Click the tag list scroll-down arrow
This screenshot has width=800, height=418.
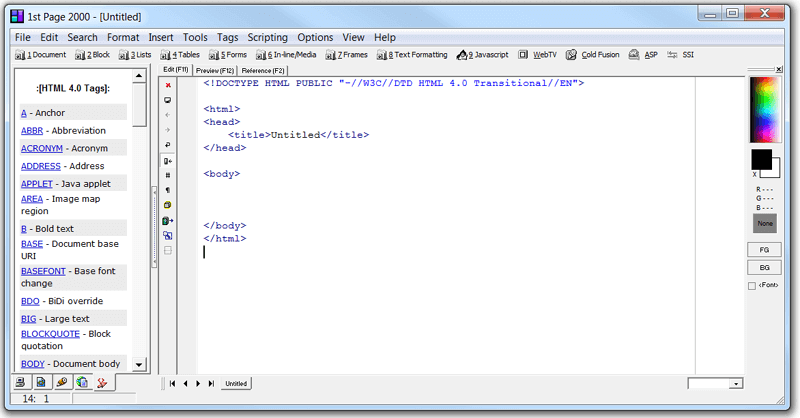pyautogui.click(x=139, y=364)
